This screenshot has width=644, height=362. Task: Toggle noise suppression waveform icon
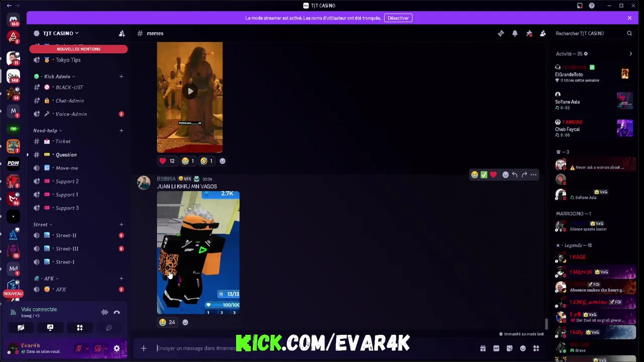(x=105, y=312)
